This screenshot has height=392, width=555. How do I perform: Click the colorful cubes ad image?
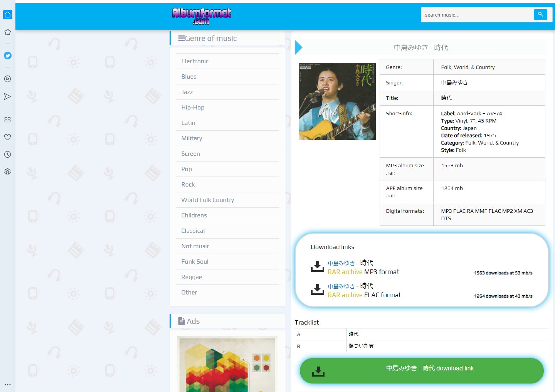[227, 364]
